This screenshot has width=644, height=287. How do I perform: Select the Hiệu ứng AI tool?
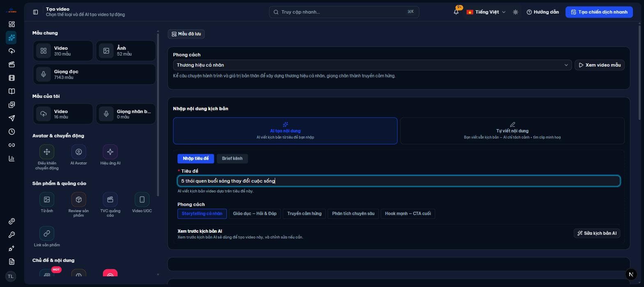pyautogui.click(x=110, y=155)
